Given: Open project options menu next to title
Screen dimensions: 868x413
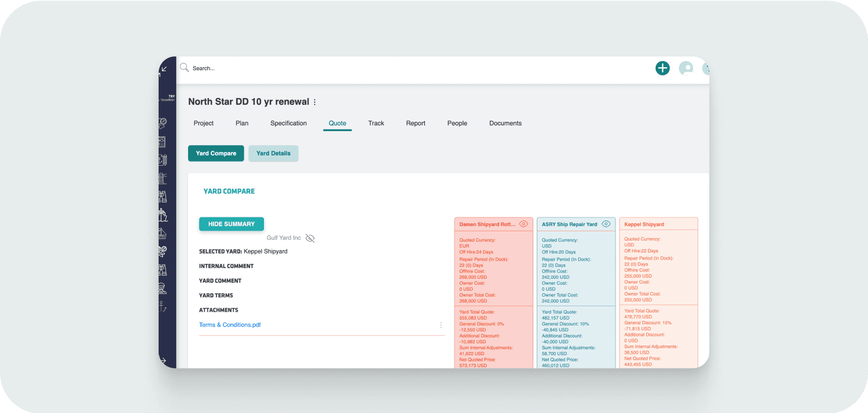Looking at the screenshot, I should coord(315,102).
